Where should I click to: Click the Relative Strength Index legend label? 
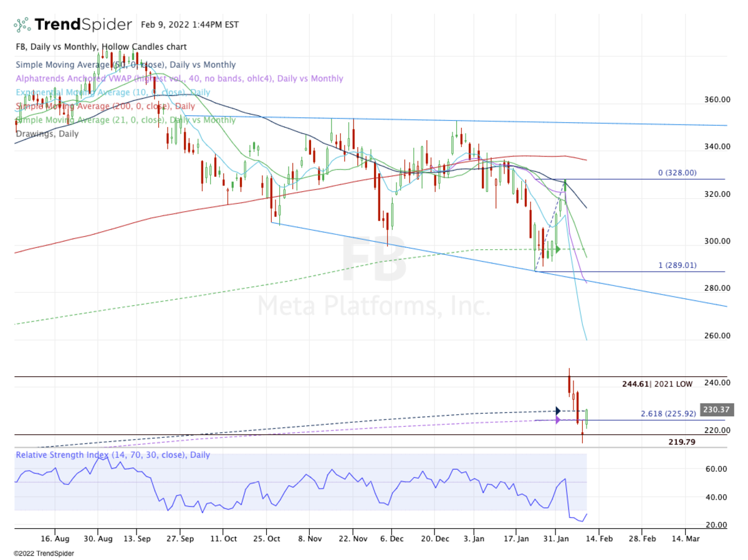click(x=113, y=455)
